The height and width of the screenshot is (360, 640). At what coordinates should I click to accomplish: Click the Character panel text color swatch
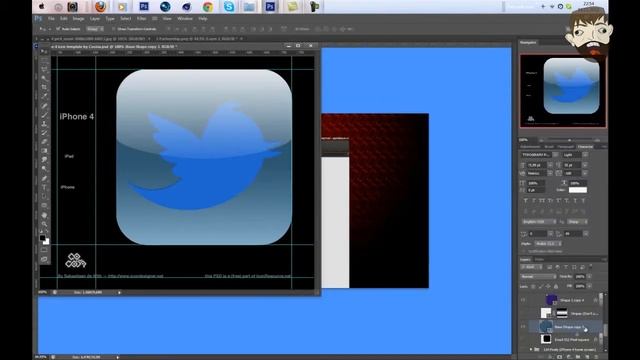pyautogui.click(x=578, y=190)
